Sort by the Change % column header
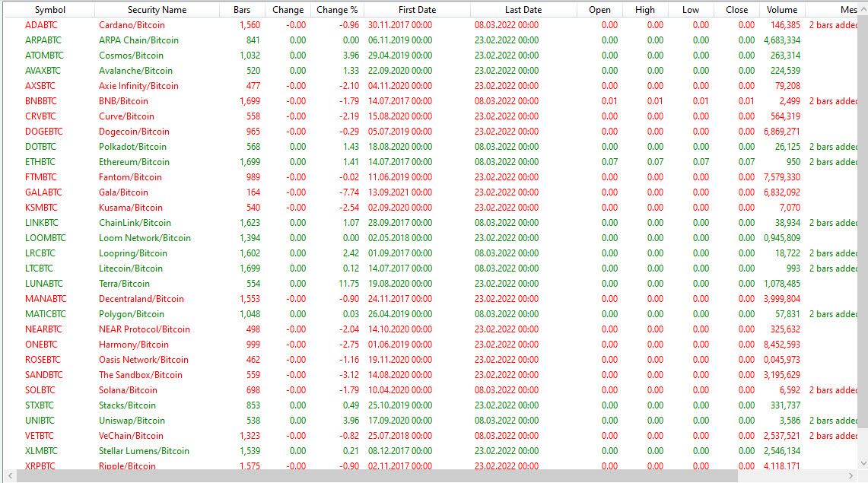868x483 pixels. pos(337,10)
